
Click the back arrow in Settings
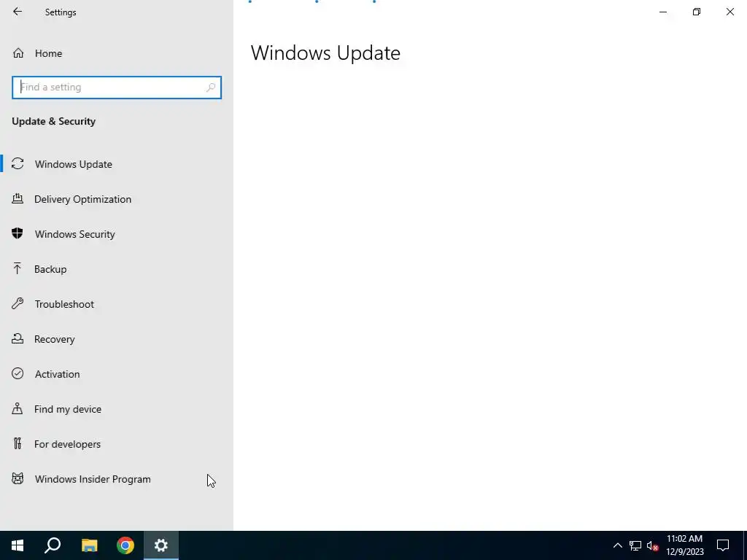click(18, 12)
